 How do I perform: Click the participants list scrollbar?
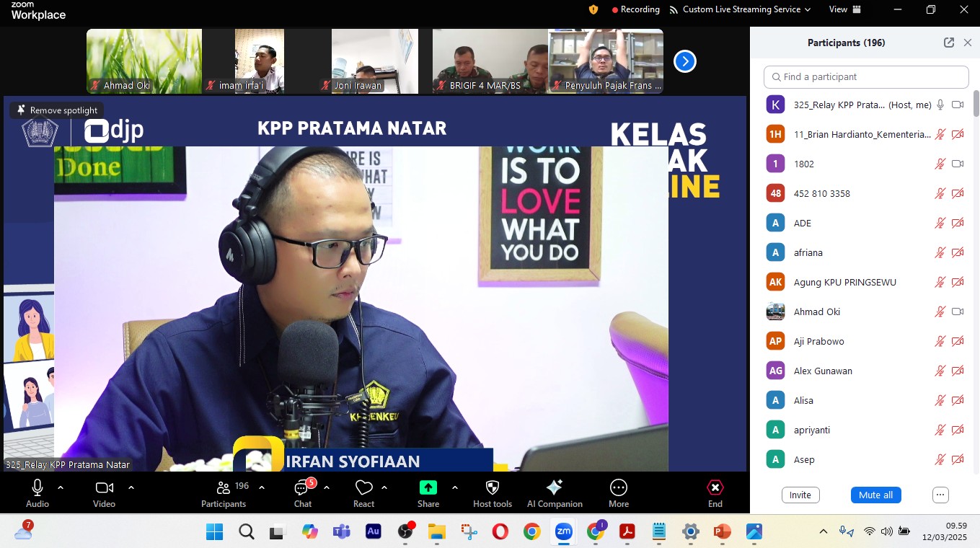pos(976,105)
